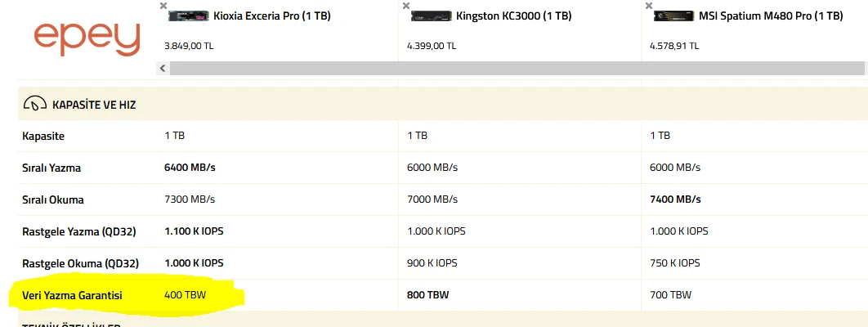Click the horizontal scrollbar track
Screen dimensions: 868x327
[x=515, y=68]
